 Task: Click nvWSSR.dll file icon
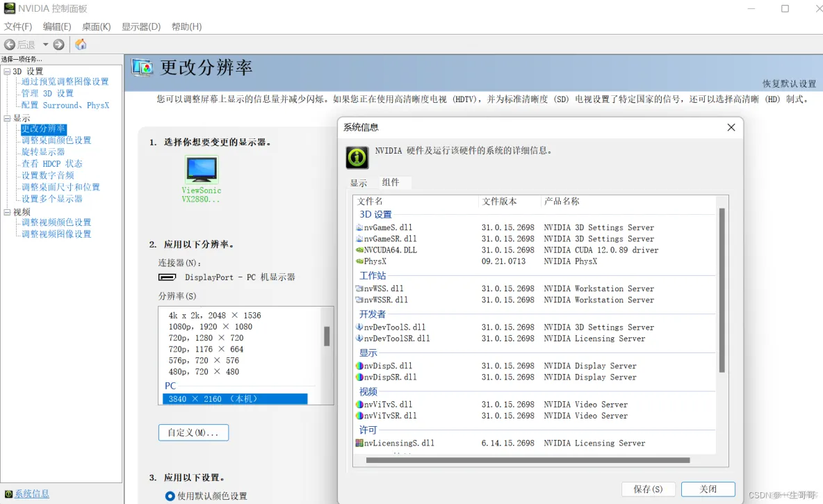point(359,300)
